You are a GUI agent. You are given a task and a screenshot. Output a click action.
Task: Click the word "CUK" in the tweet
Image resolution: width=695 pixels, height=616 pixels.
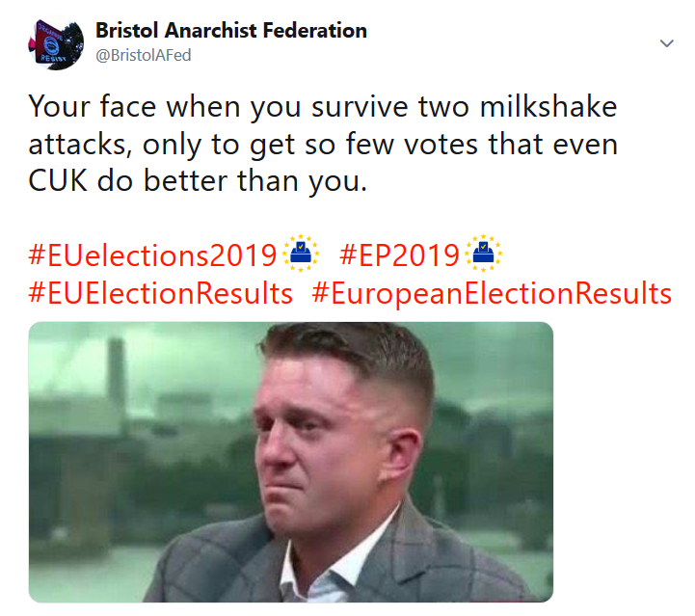(58, 181)
